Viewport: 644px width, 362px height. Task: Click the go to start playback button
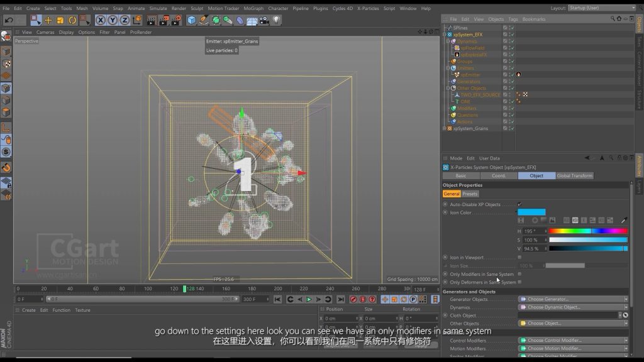(277, 299)
